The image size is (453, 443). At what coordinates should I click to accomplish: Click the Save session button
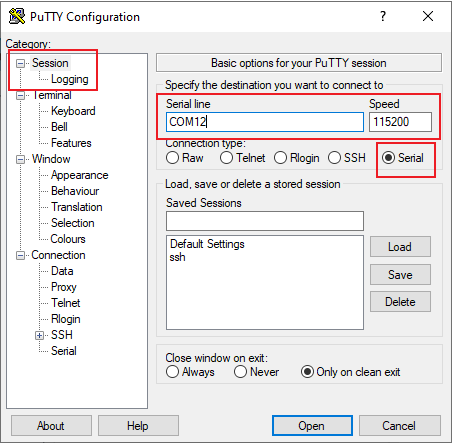[x=400, y=275]
